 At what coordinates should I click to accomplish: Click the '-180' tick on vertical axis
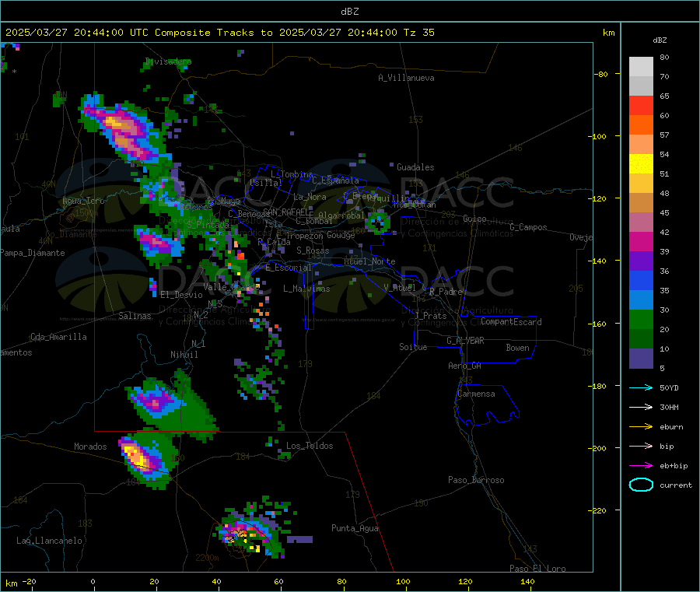(599, 386)
